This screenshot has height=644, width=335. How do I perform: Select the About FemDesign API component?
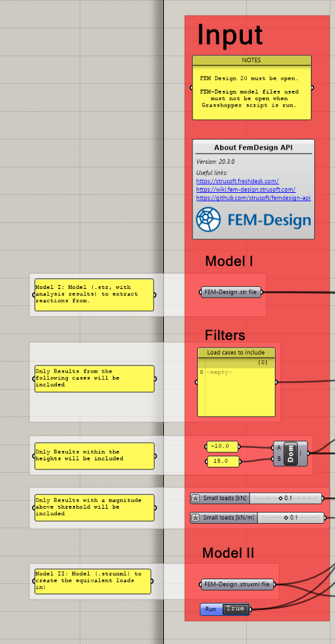[253, 189]
